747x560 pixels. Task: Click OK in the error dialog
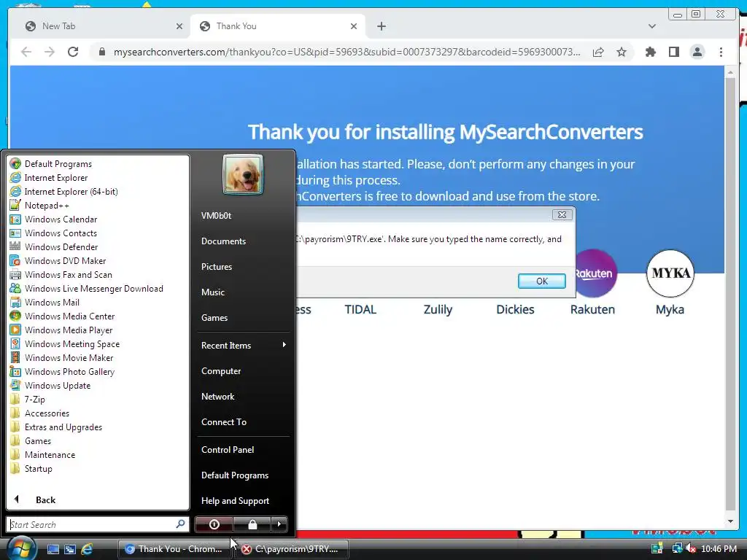click(542, 281)
